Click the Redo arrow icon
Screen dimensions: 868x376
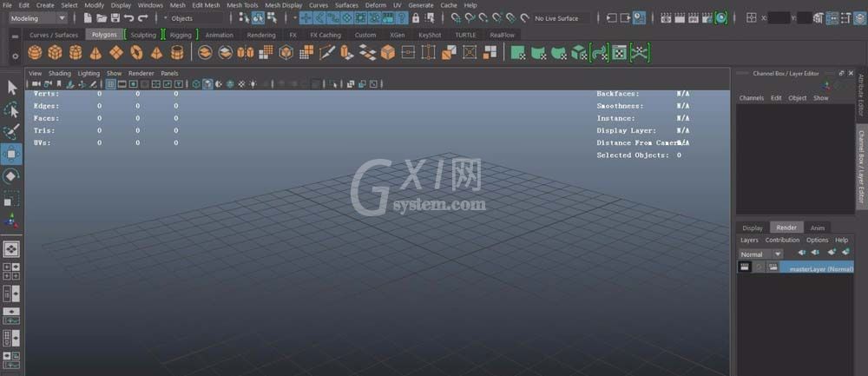[x=143, y=17]
